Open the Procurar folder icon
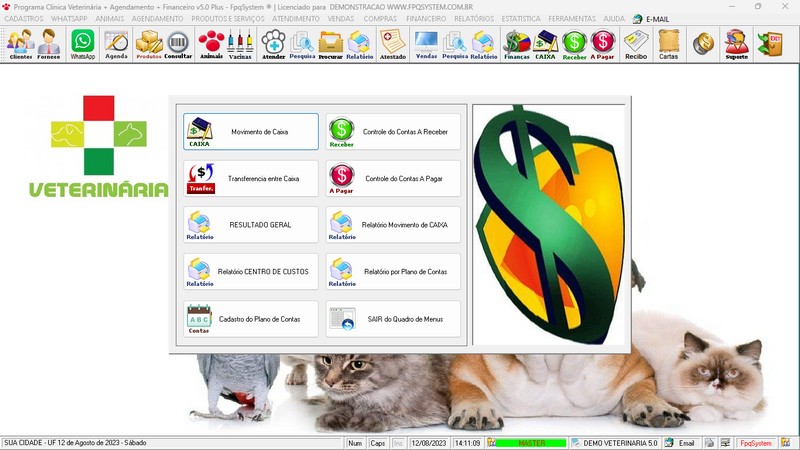This screenshot has height=450, width=800. click(331, 44)
